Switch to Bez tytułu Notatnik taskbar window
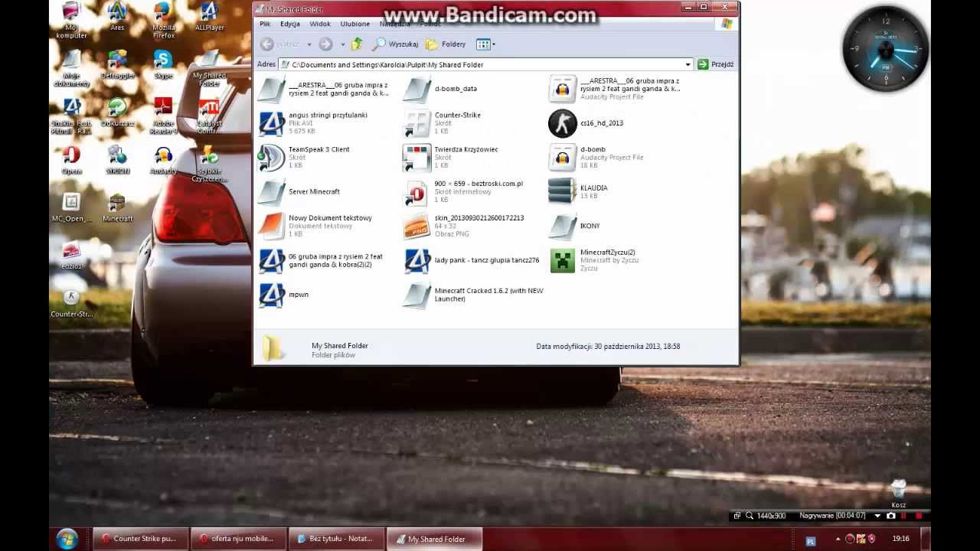The height and width of the screenshot is (551, 980). [x=335, y=539]
